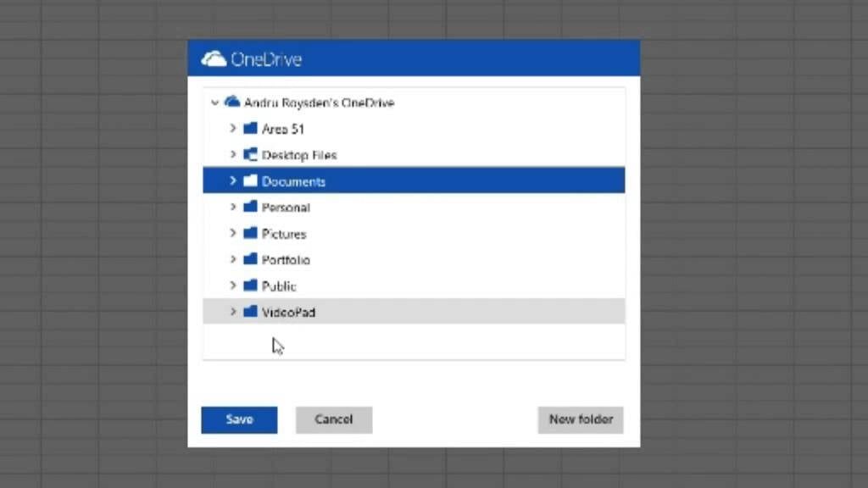Click the folder icon beside Pictures
Viewport: 868px width, 488px height.
pyautogui.click(x=250, y=232)
